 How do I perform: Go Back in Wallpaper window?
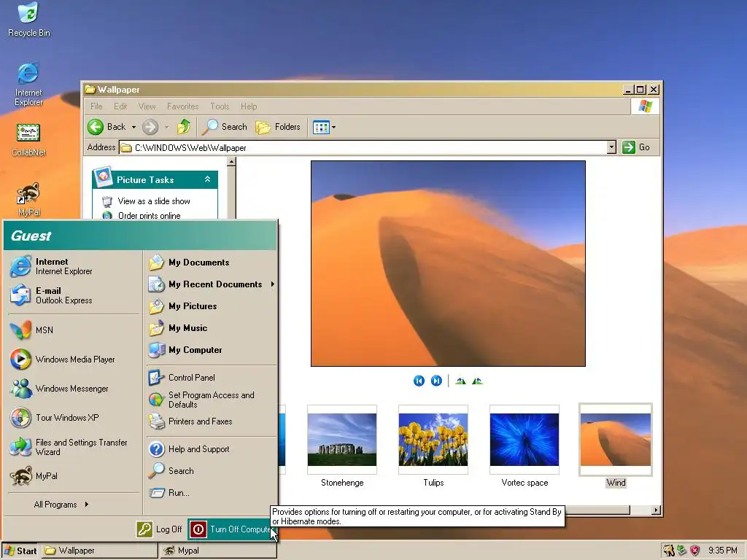[107, 127]
